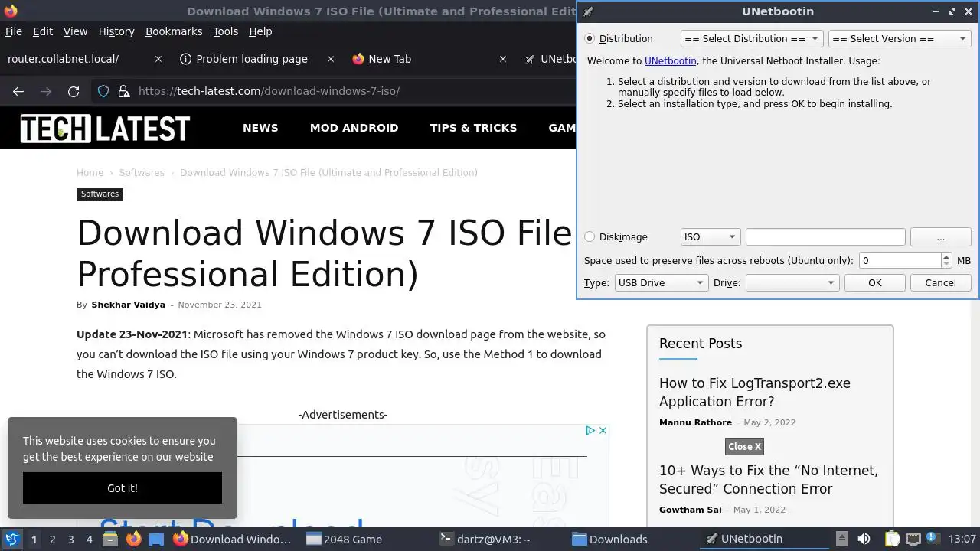Click the disk image path field
This screenshot has width=980, height=551.
click(x=825, y=237)
